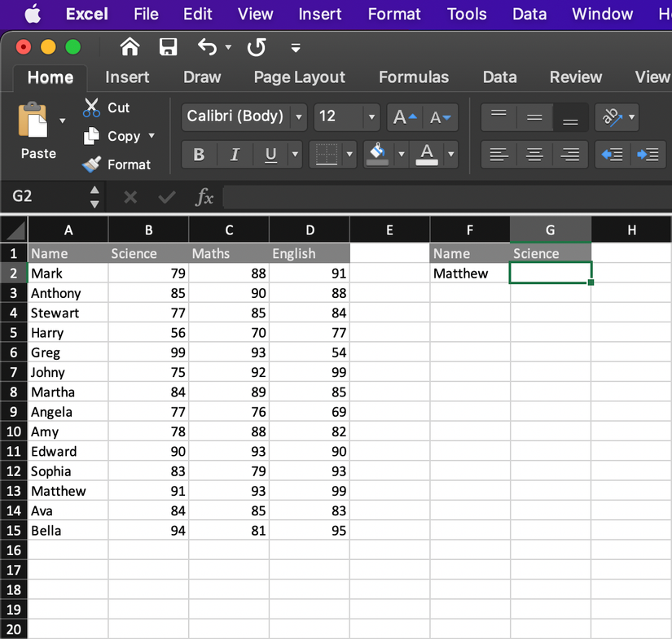
Task: Click the Save icon
Action: [168, 47]
